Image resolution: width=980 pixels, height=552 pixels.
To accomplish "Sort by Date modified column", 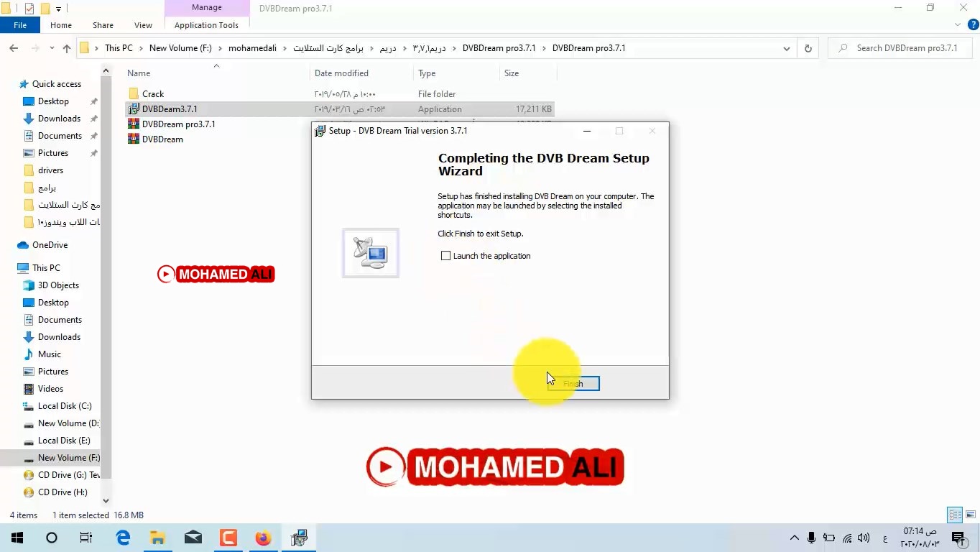I will pos(341,73).
